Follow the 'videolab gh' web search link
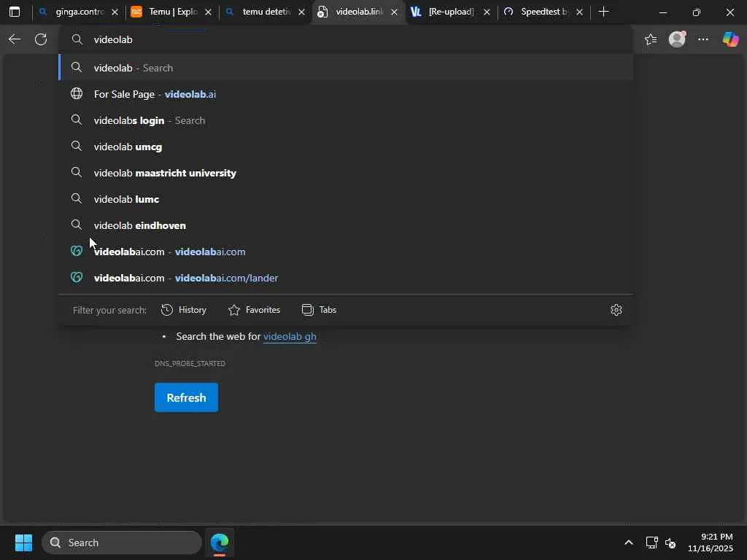 coord(290,336)
